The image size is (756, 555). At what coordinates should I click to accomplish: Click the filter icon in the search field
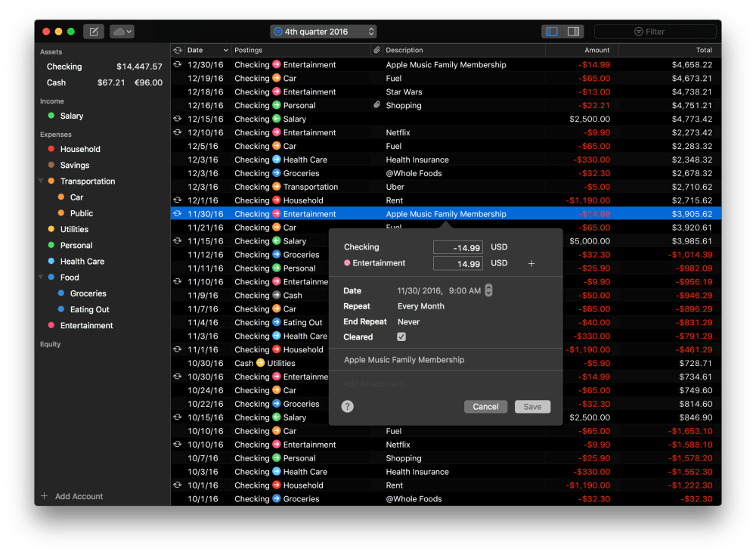[x=639, y=32]
